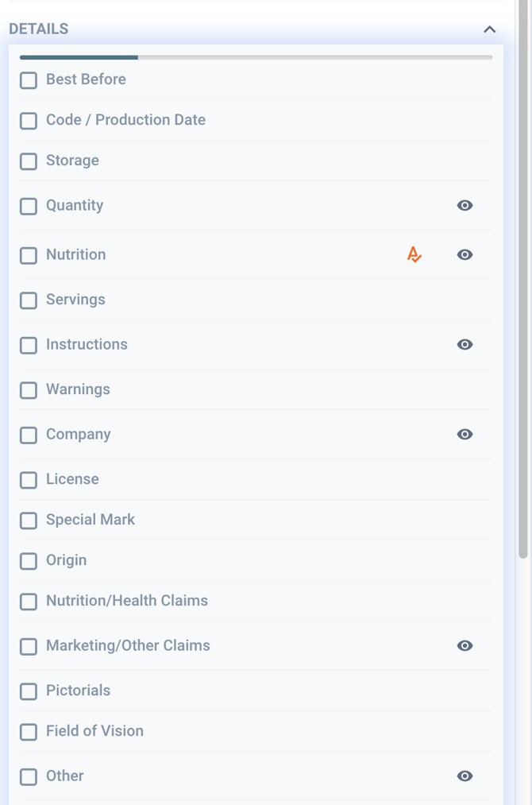Click the Company row eye icon

(465, 434)
